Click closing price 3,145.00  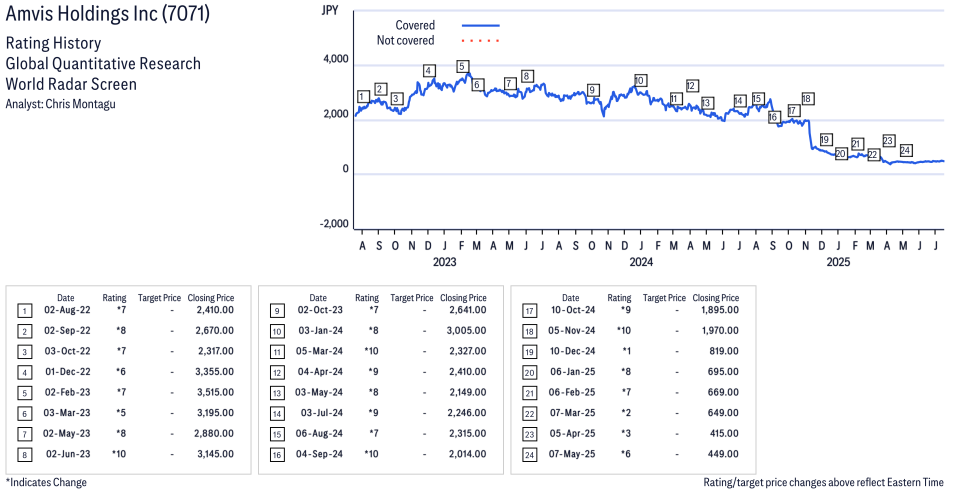pyautogui.click(x=215, y=454)
